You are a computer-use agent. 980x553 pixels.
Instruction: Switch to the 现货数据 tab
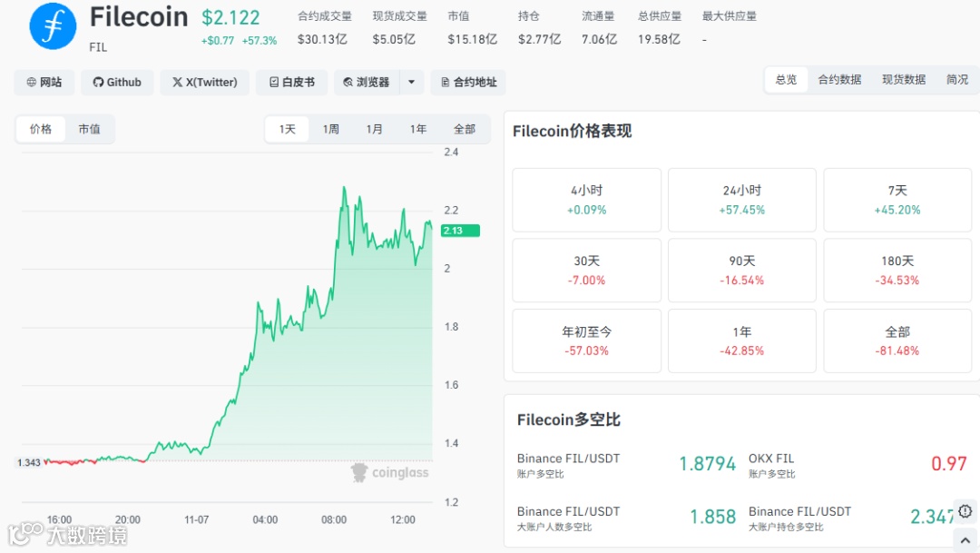904,79
